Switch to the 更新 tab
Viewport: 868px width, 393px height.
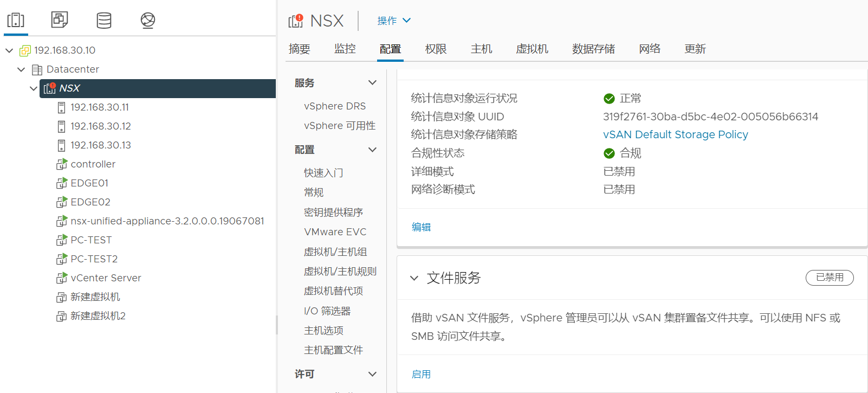tap(695, 49)
